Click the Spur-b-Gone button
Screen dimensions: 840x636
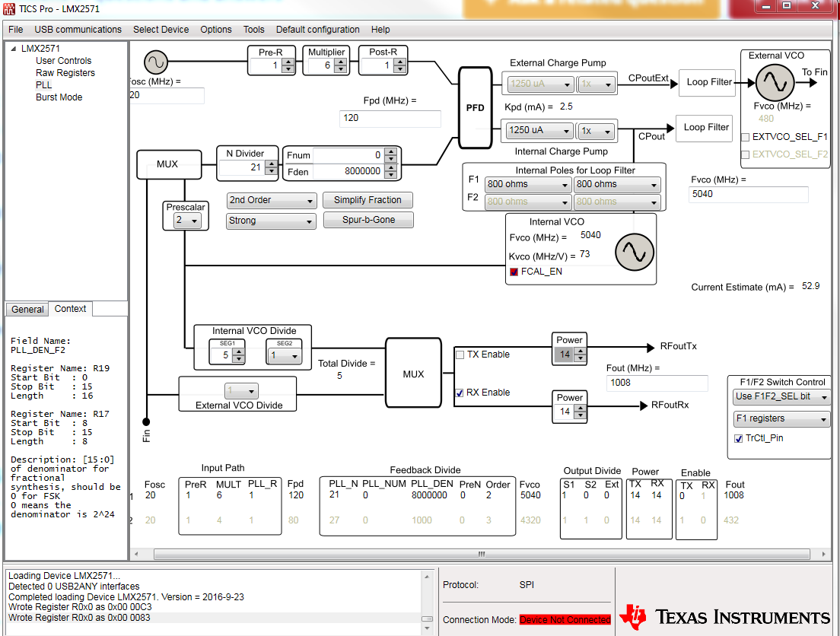368,220
